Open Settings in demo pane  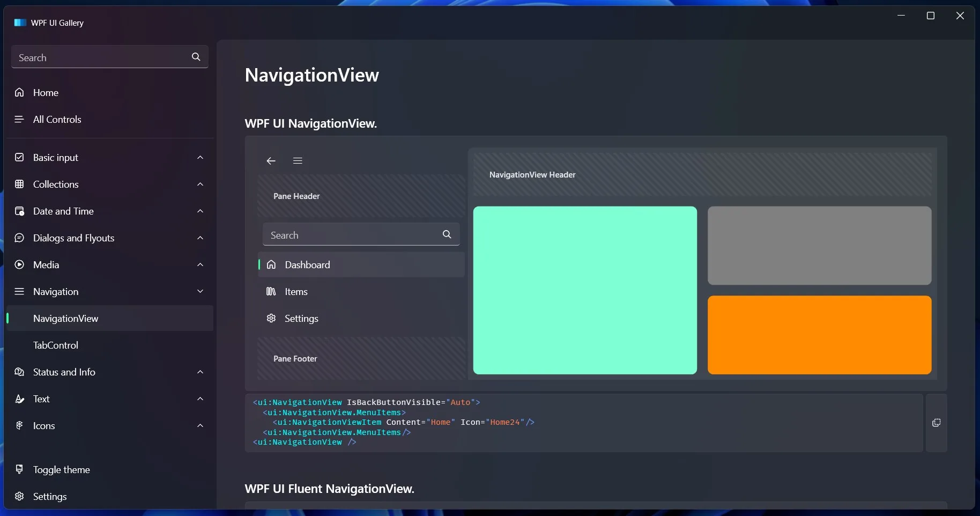(361, 318)
